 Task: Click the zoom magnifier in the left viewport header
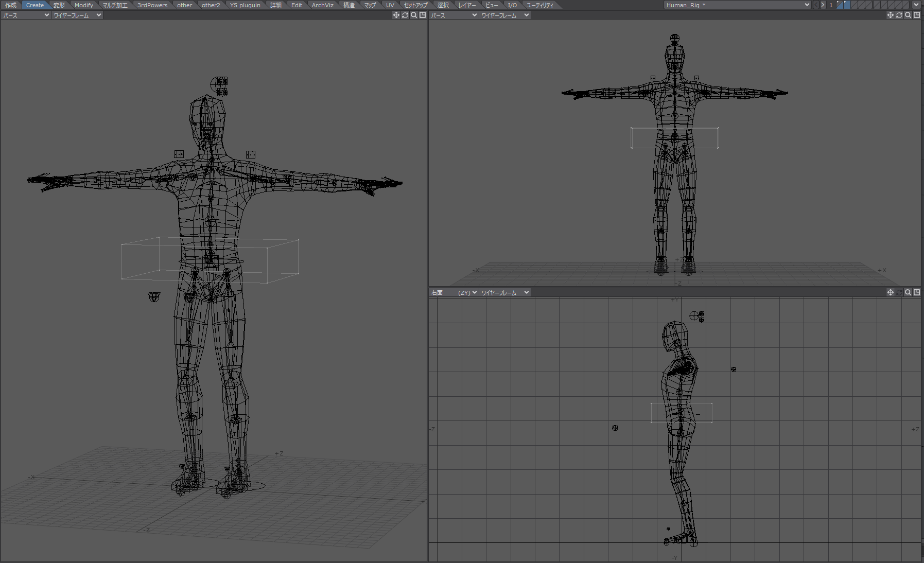pyautogui.click(x=414, y=15)
